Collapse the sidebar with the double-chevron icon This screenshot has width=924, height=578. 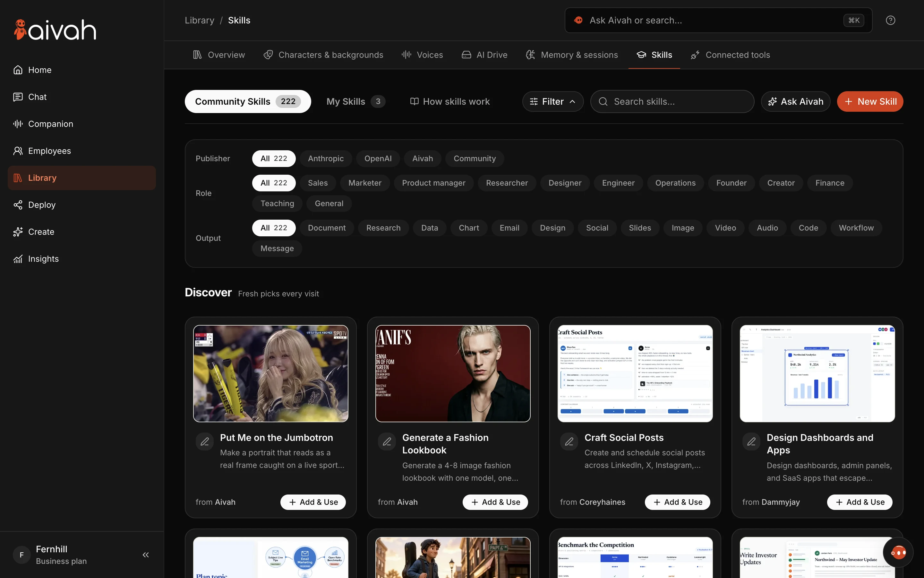pos(145,555)
